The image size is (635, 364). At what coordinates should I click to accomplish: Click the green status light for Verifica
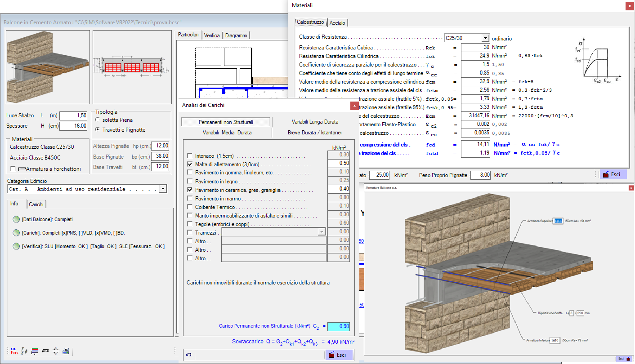[x=17, y=246]
